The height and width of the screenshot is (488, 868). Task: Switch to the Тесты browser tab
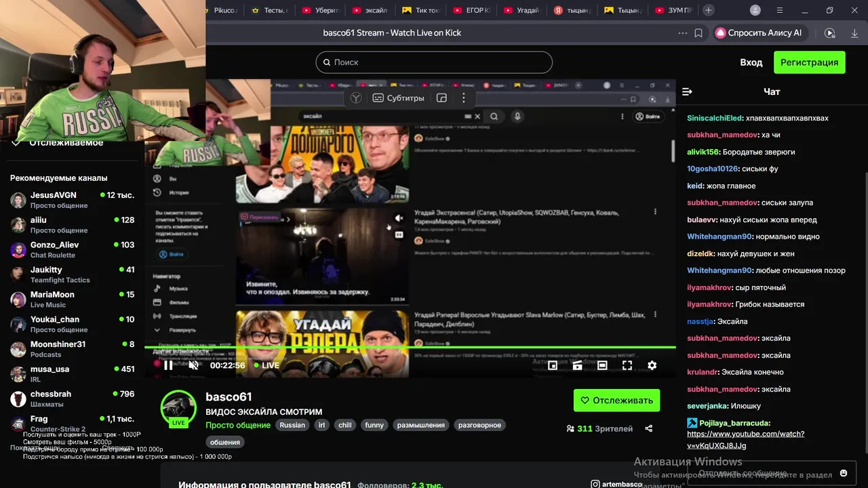click(270, 10)
